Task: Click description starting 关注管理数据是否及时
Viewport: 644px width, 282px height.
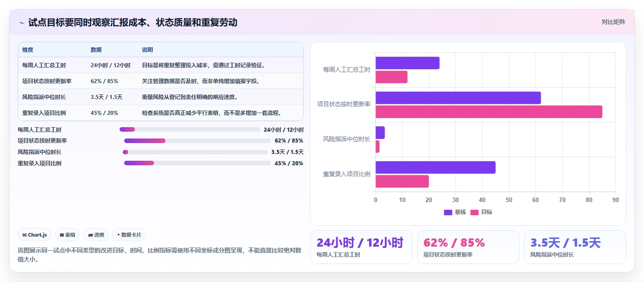Action: tap(200, 81)
